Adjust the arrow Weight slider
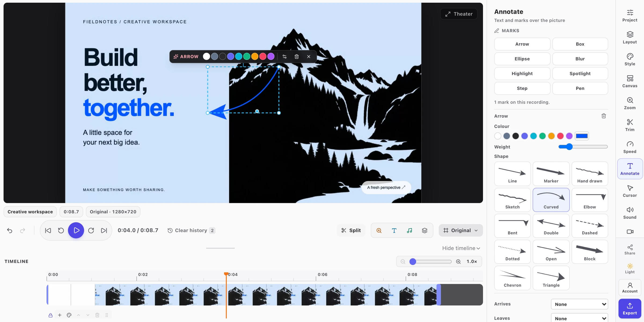Viewport: 644px width, 322px height. coord(583,147)
